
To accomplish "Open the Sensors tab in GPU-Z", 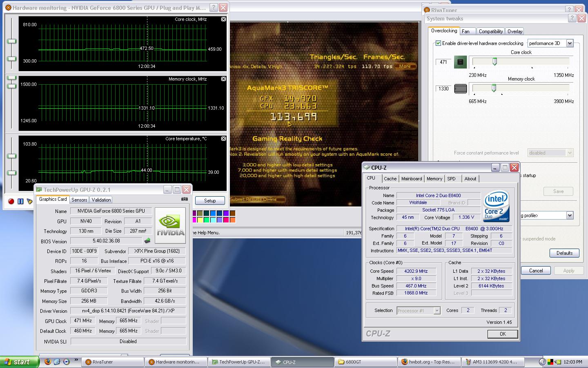I will point(79,200).
